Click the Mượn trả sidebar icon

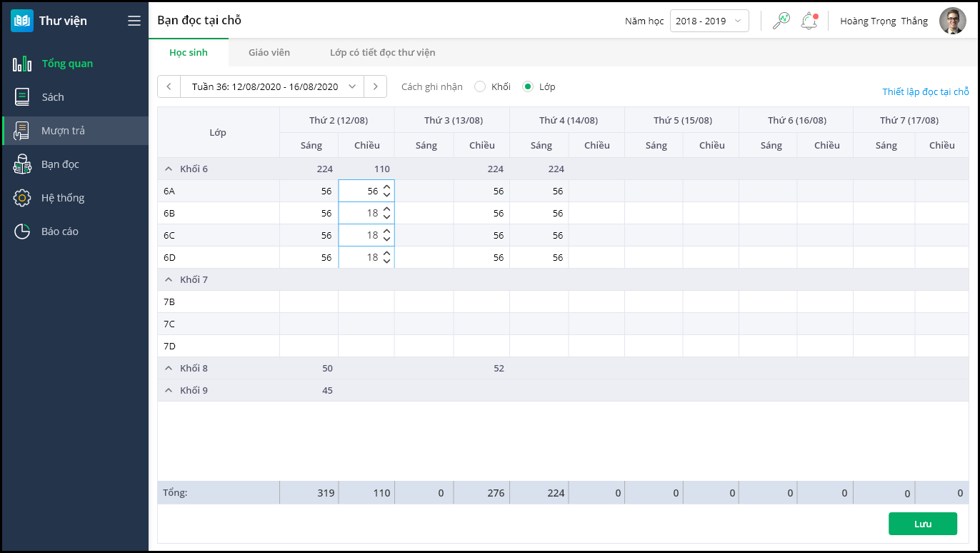click(22, 131)
